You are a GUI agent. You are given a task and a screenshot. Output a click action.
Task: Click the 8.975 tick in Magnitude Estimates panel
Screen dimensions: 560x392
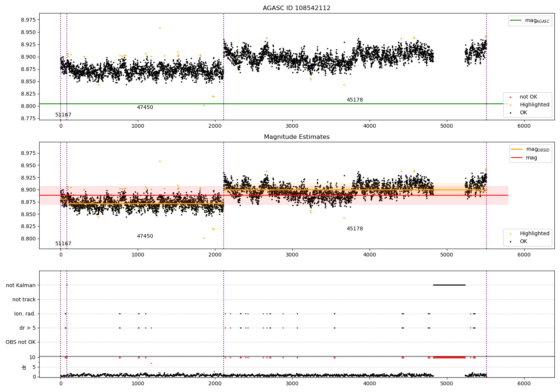(28, 153)
